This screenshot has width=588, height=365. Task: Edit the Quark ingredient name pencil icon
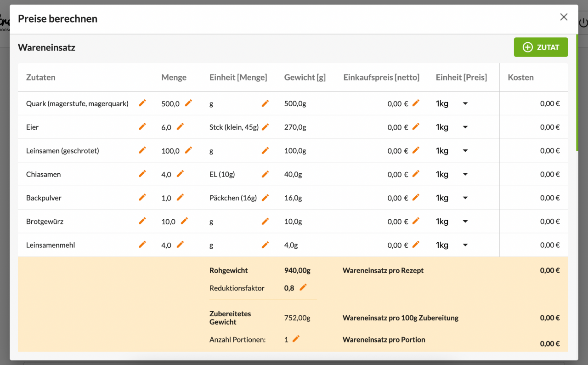point(142,103)
